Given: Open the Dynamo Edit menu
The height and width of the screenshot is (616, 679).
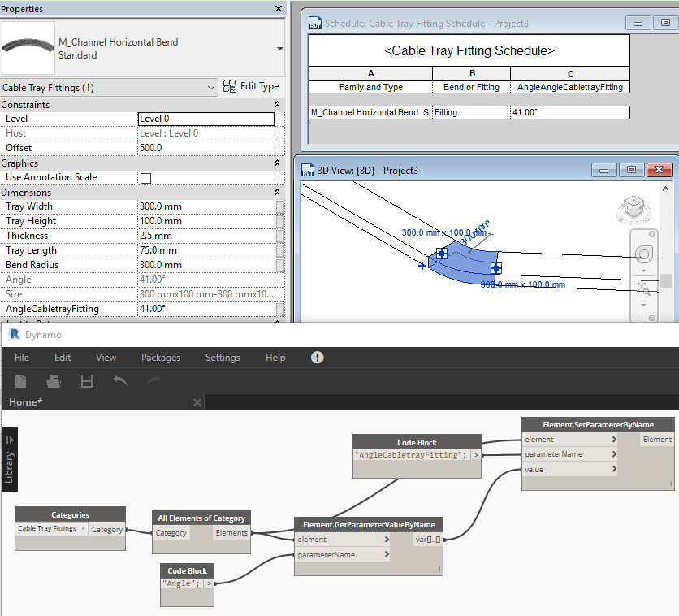Looking at the screenshot, I should [63, 358].
